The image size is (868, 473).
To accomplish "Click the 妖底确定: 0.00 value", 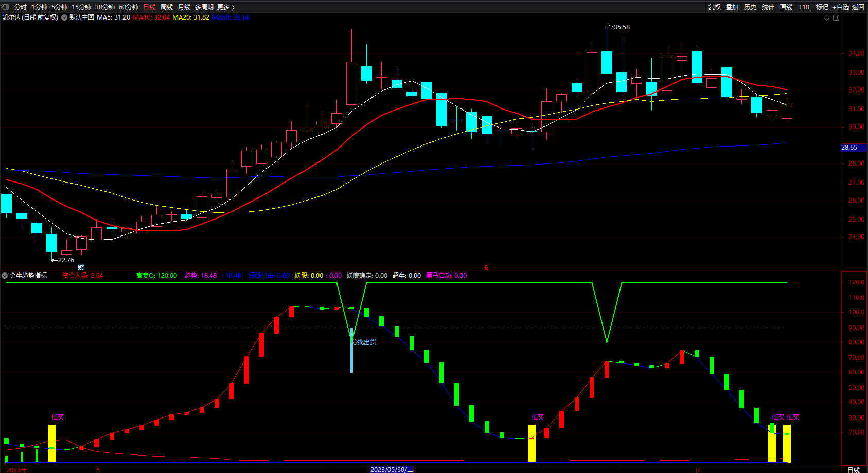I will tap(367, 276).
